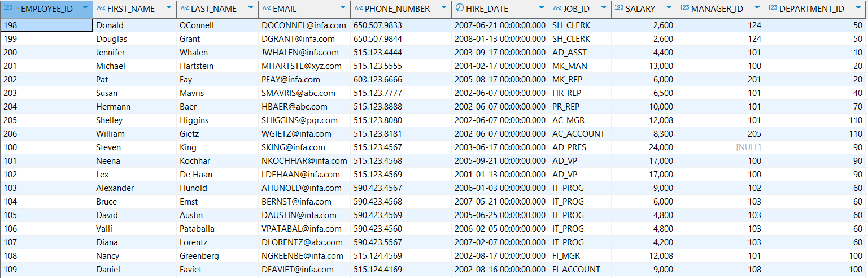868x278 pixels.
Task: Click email DLORENTZ@abc.com
Action: (x=302, y=242)
